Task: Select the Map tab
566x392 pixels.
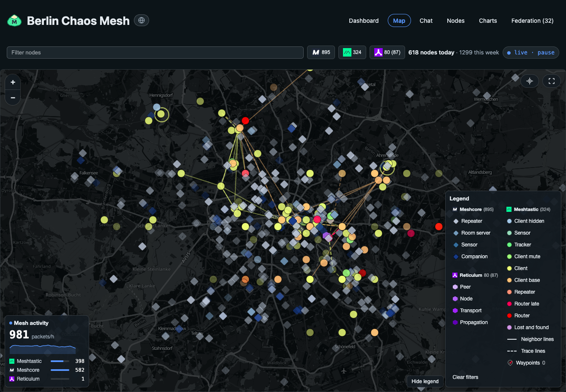Action: [399, 21]
